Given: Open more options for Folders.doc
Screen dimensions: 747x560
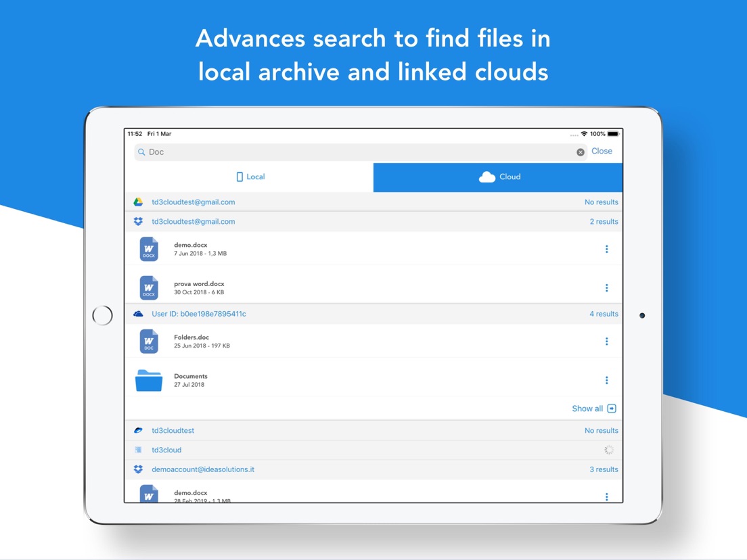Looking at the screenshot, I should pos(606,342).
